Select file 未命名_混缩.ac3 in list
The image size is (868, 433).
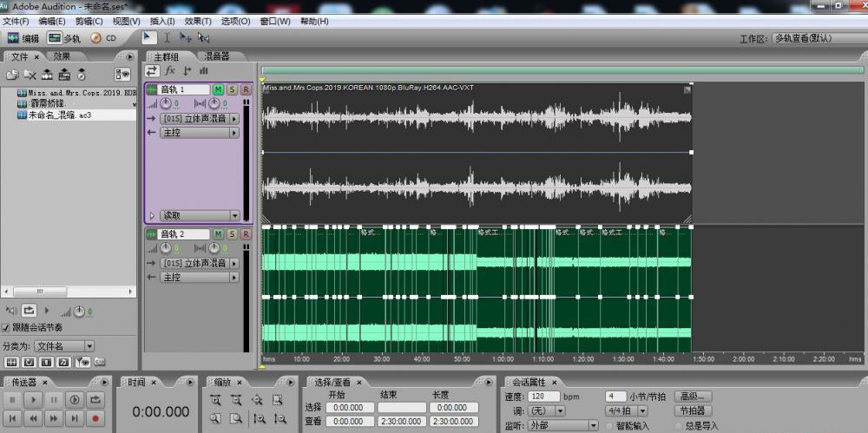point(59,115)
